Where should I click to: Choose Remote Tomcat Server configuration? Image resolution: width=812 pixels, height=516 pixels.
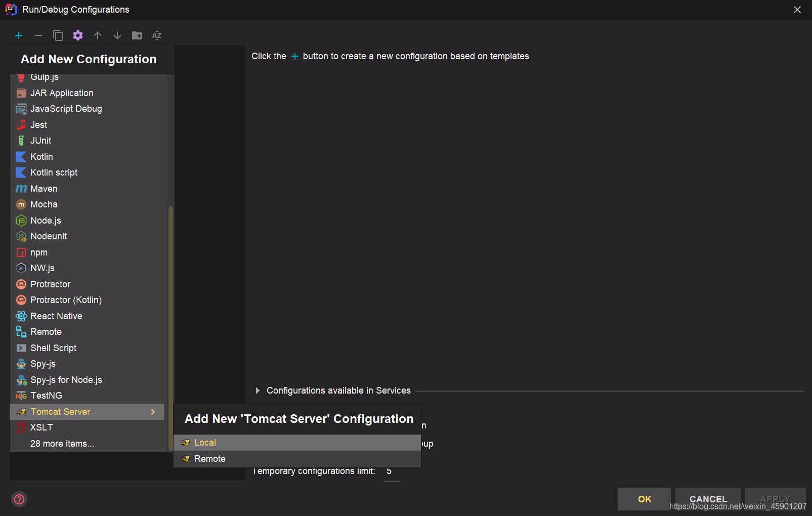(x=297, y=459)
